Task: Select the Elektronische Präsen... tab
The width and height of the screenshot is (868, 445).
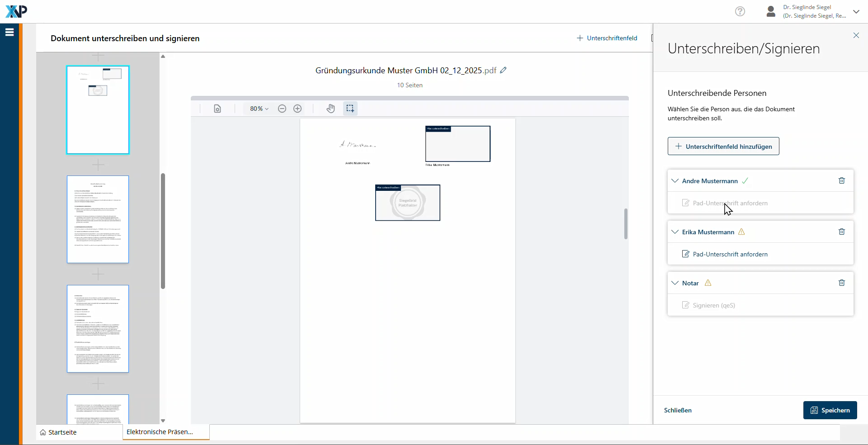Action: pyautogui.click(x=160, y=432)
